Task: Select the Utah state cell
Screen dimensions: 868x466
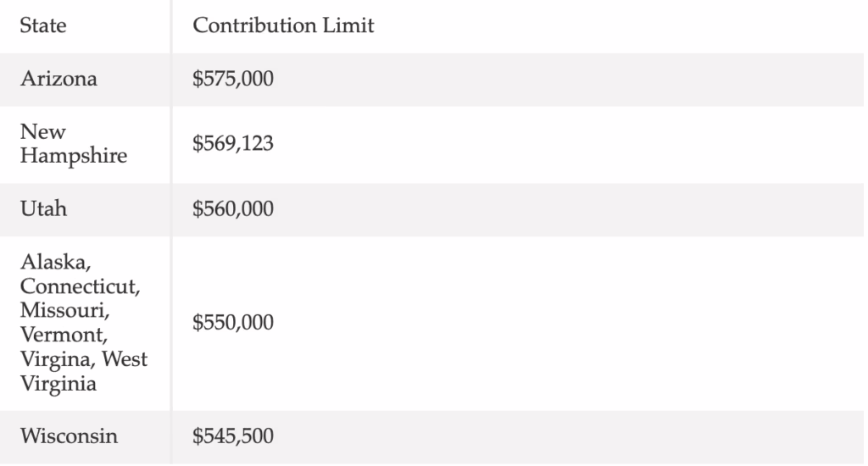Action: click(43, 209)
